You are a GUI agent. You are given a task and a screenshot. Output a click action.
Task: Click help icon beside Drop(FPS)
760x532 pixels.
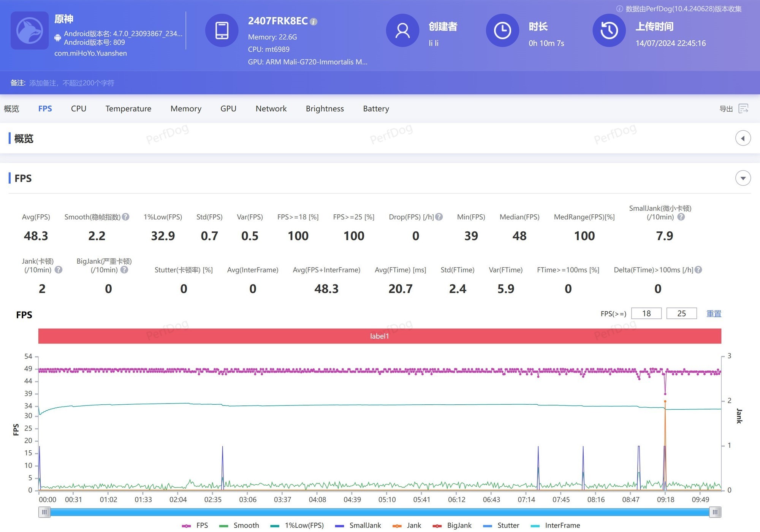coord(439,217)
